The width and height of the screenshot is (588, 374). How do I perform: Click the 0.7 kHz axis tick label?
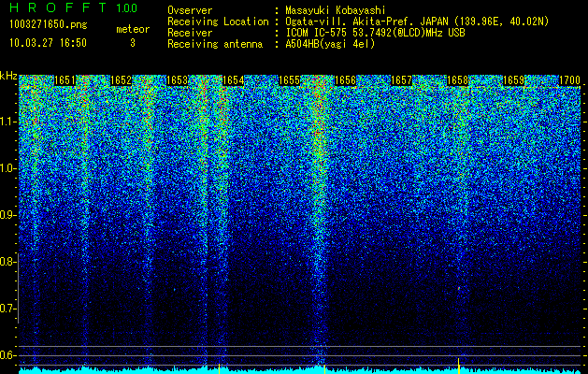point(8,309)
